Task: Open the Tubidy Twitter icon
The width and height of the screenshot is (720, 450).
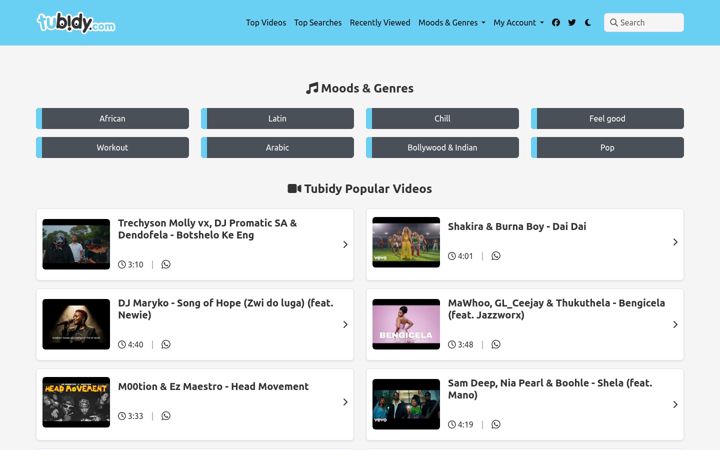Action: click(x=572, y=22)
